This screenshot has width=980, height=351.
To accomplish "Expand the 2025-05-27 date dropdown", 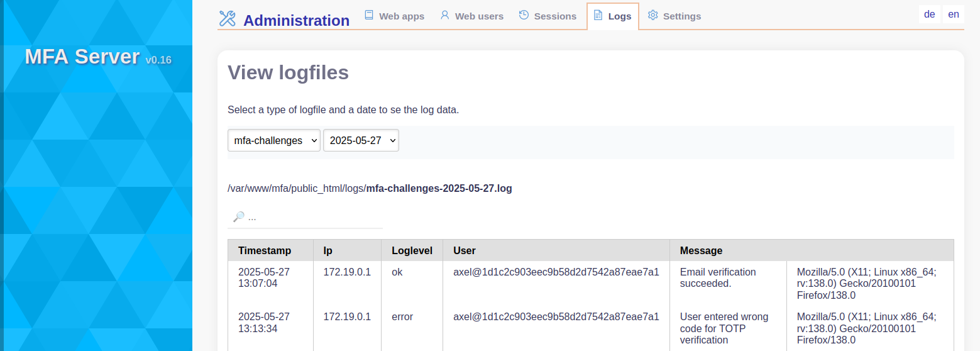I will pyautogui.click(x=361, y=140).
